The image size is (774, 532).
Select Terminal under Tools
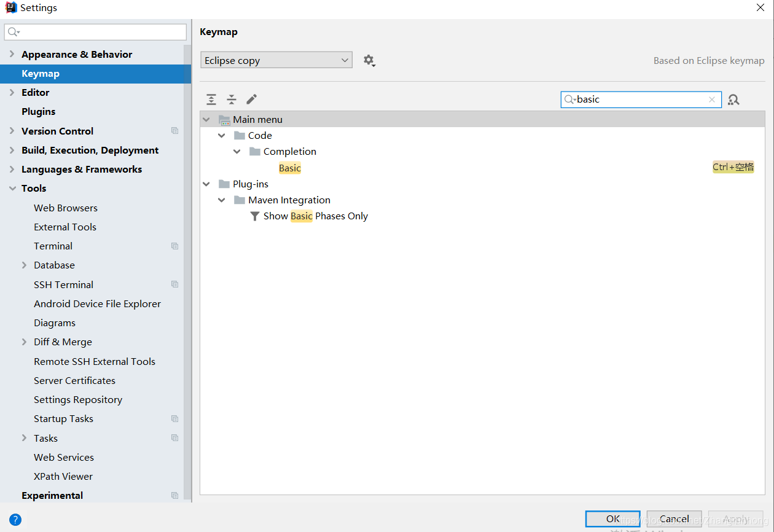[x=53, y=246]
